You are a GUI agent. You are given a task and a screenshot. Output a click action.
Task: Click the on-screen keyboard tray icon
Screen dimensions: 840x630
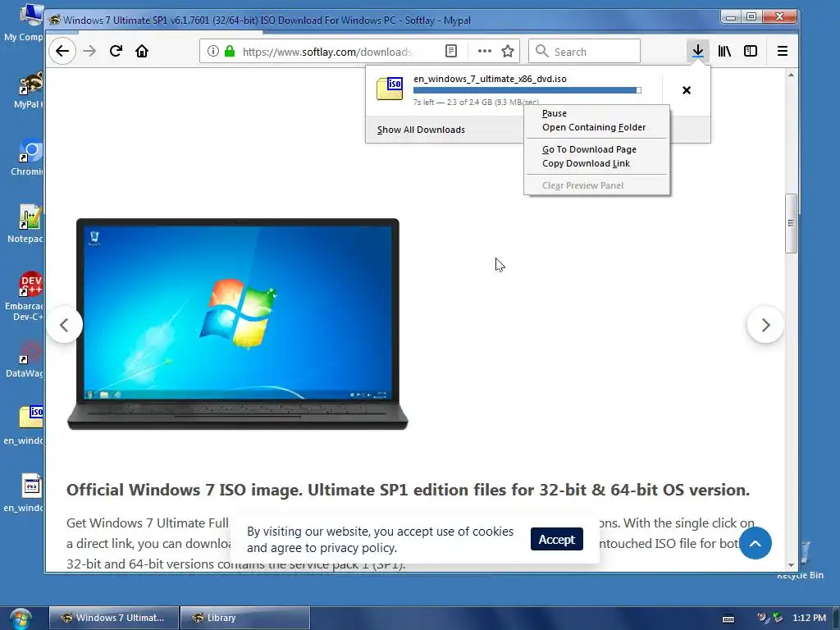[728, 619]
